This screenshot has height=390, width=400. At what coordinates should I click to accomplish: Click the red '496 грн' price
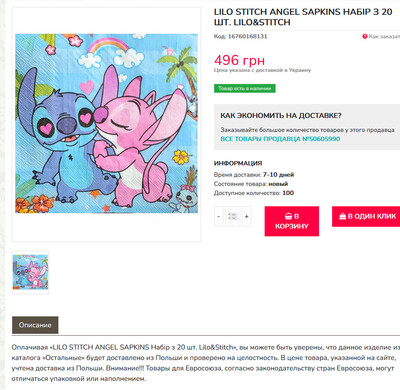239,60
